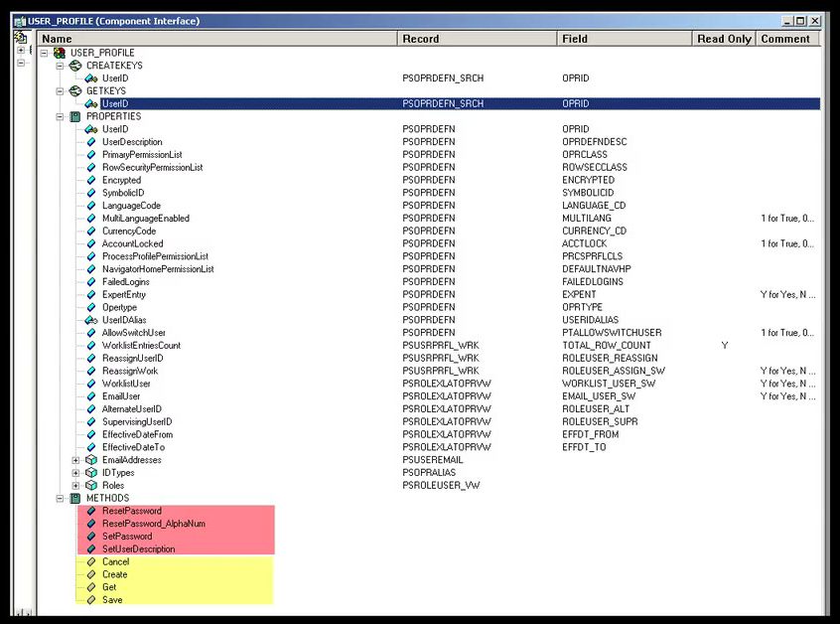
Task: Select the ProcessProfilePermissionList property
Action: click(155, 256)
